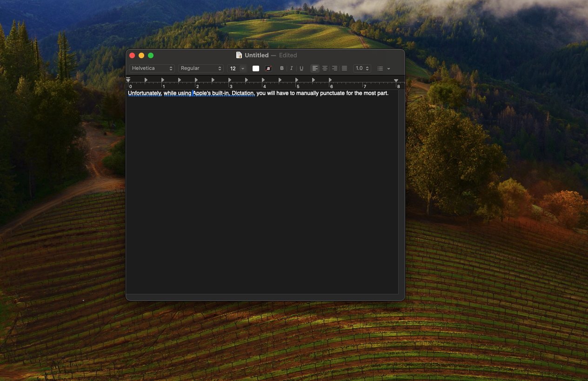The image size is (588, 381).
Task: Toggle underline formatting
Action: coord(301,68)
